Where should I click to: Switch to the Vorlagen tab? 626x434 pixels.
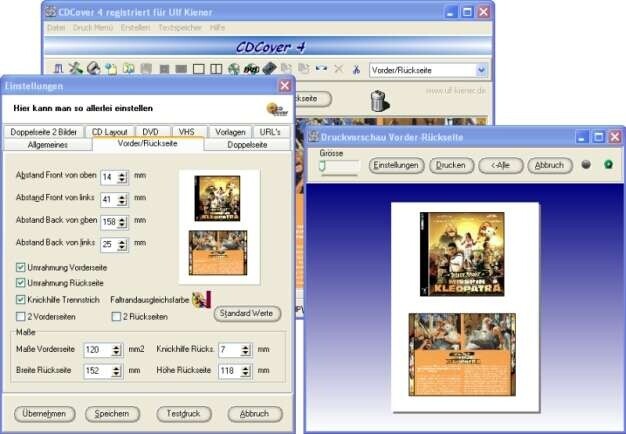230,132
